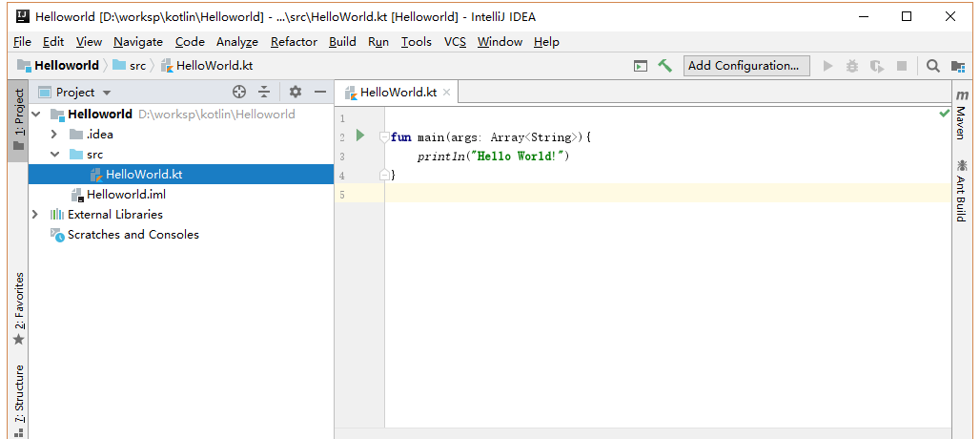
Task: Open the Analyze menu
Action: [x=236, y=42]
